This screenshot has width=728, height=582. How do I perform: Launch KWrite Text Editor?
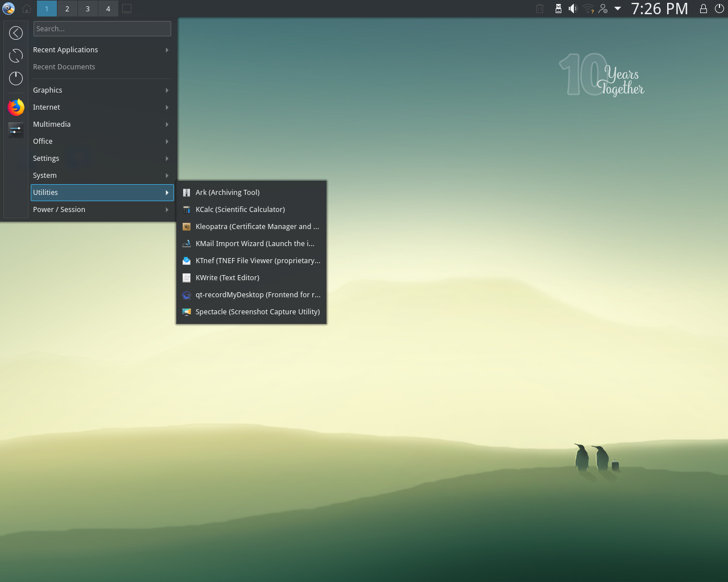(x=227, y=278)
